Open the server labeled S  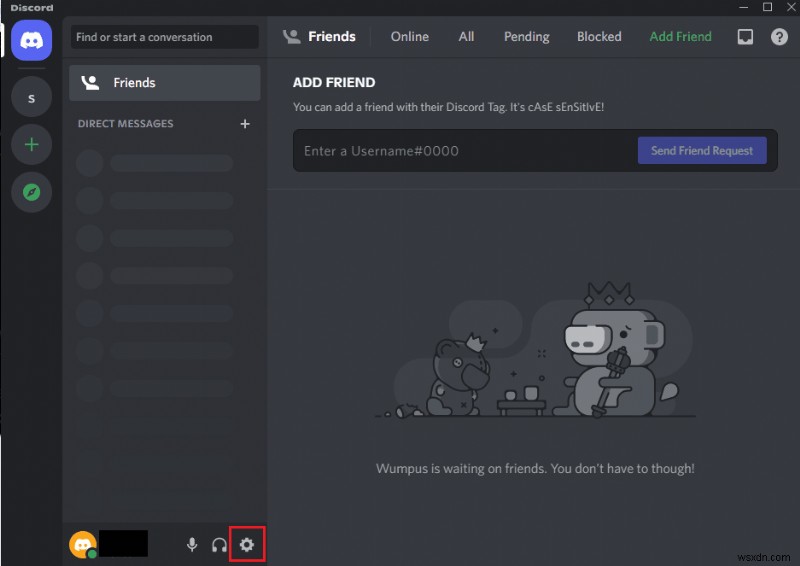(x=32, y=97)
